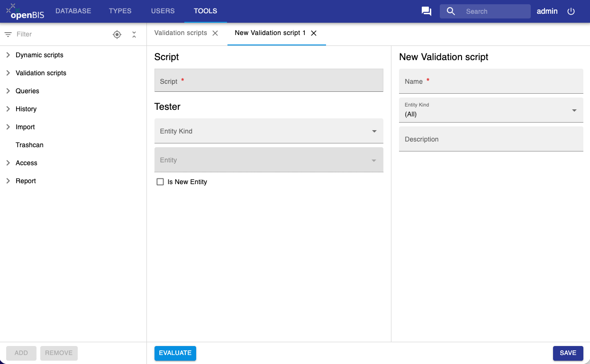590x364 pixels.
Task: Click the ADD button
Action: [x=21, y=353]
